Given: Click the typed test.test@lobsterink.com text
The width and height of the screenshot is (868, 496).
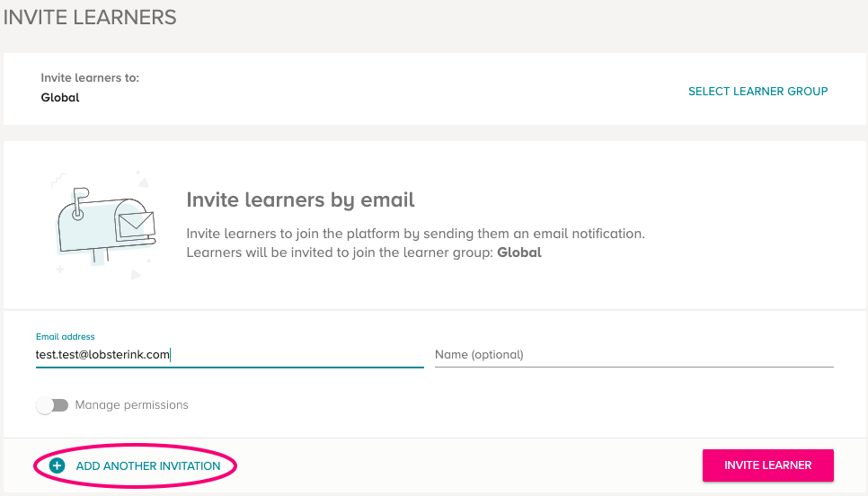Looking at the screenshot, I should [102, 355].
